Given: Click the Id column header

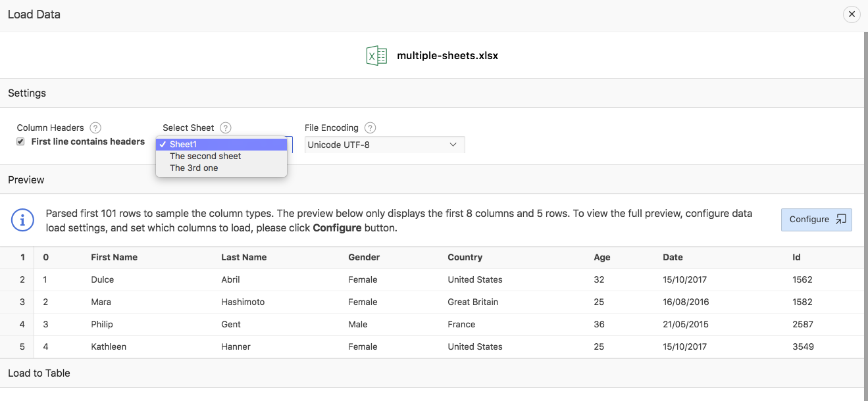Looking at the screenshot, I should pos(796,258).
